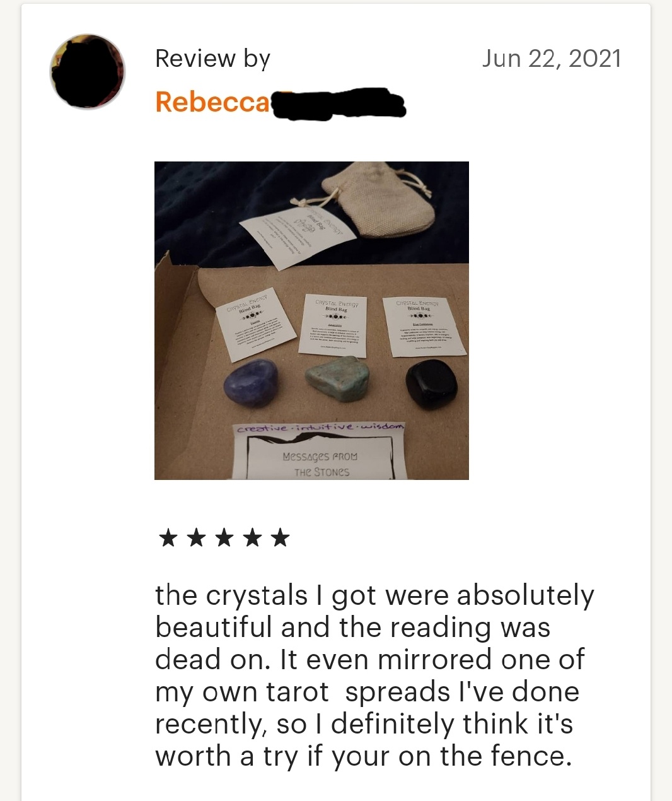The image size is (672, 801).
Task: Click the first rating star
Action: 168,538
